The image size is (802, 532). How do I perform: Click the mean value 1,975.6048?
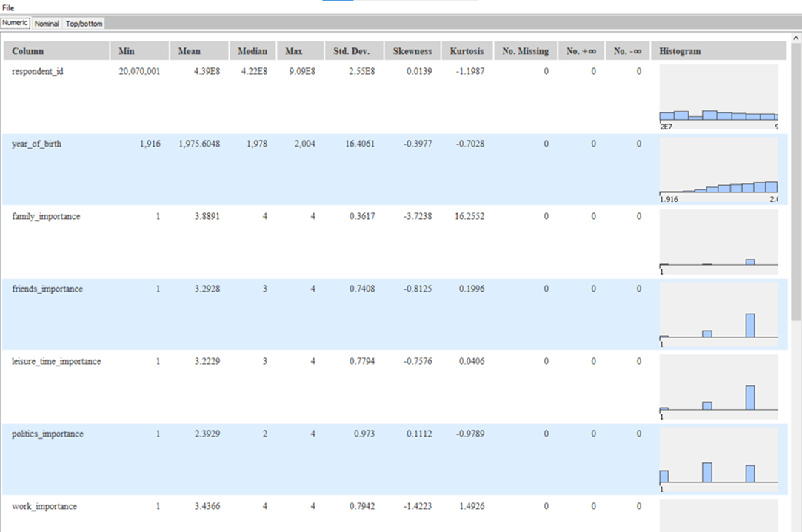point(199,144)
